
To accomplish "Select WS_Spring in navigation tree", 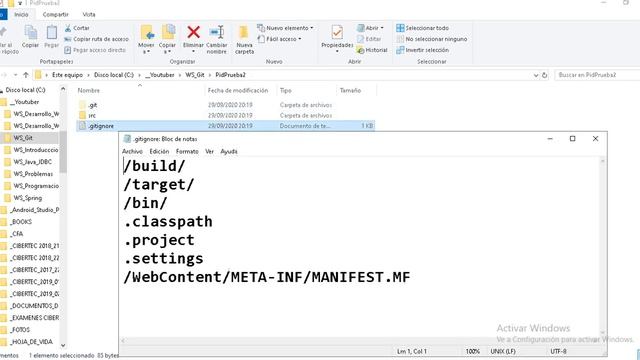I will [27, 198].
